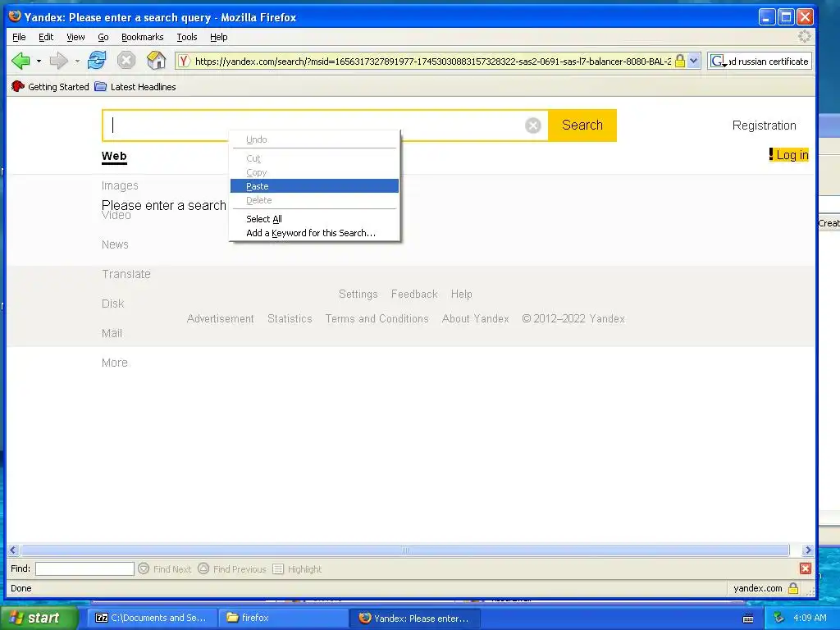
Task: Open the Edit menu
Action: point(46,37)
